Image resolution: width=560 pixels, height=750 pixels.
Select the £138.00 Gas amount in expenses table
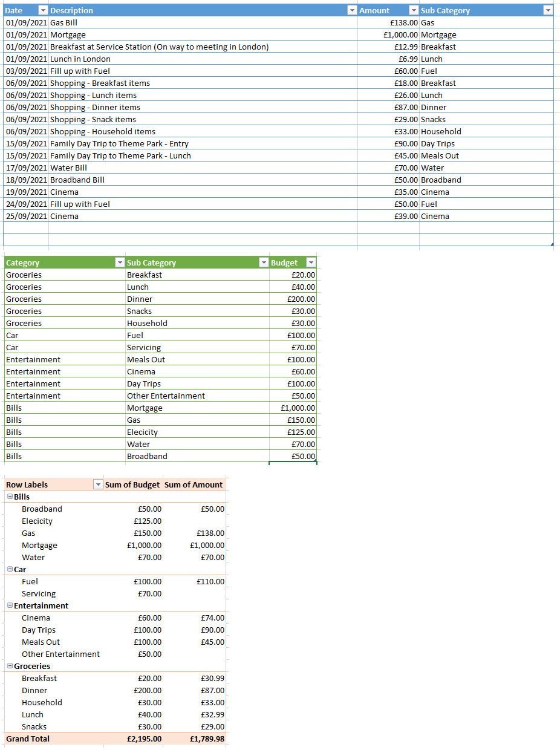pyautogui.click(x=388, y=22)
